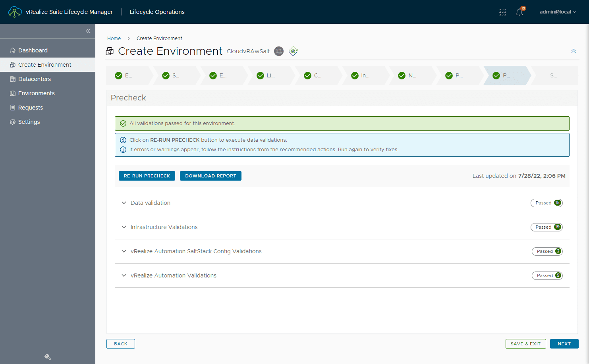Click the Dashboard home icon
This screenshot has height=364, width=589.
13,50
